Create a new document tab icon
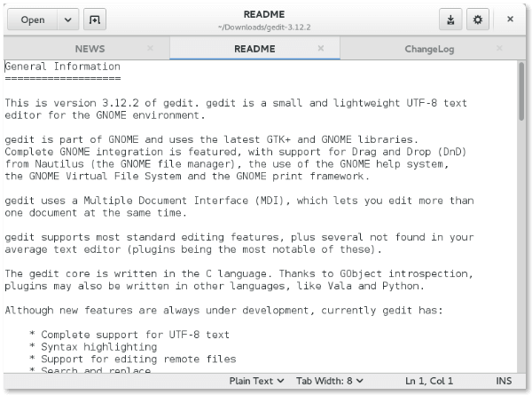Viewport: 532px width, 395px height. pos(95,20)
